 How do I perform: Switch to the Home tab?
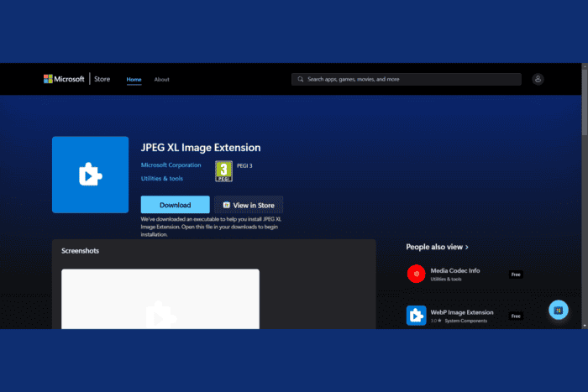134,79
